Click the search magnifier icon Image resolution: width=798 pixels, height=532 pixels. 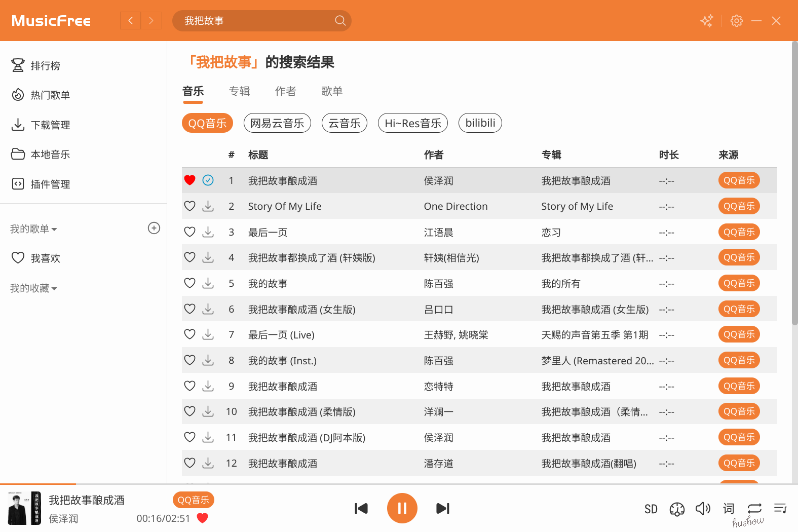[x=340, y=21]
